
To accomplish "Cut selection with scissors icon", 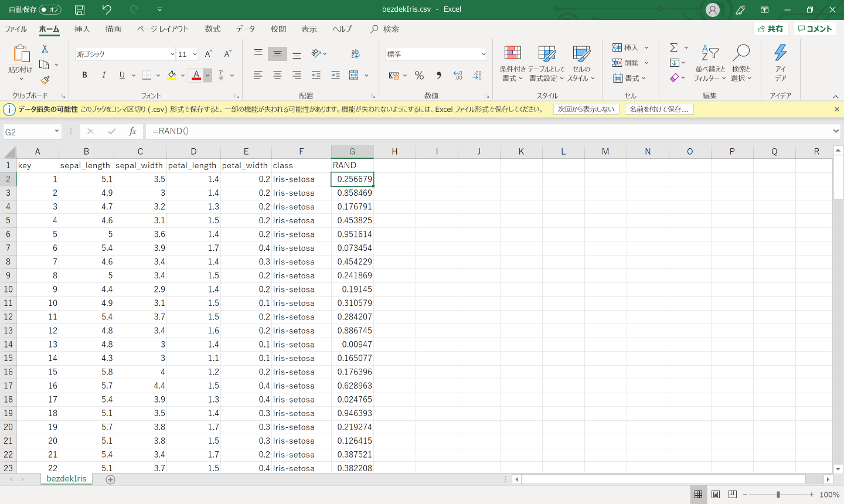I will (x=45, y=49).
